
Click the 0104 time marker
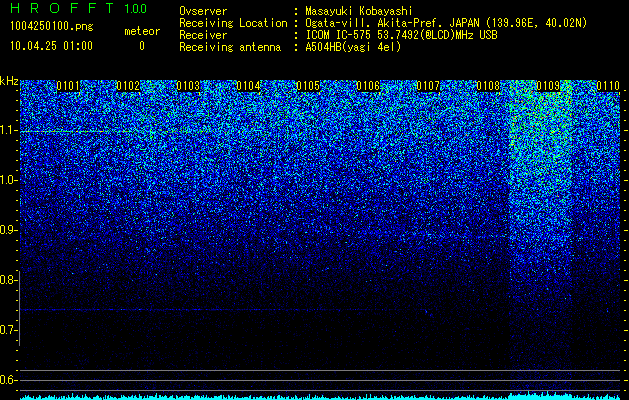tap(248, 86)
